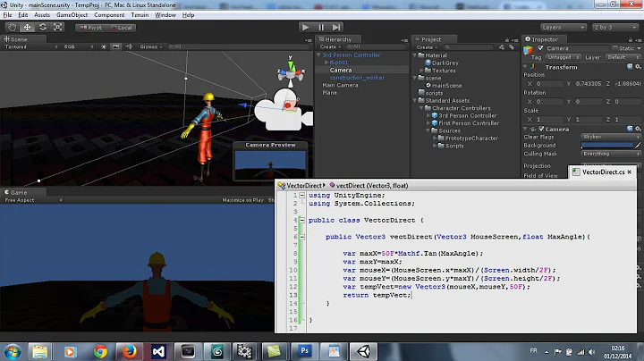Pause the game playback

pos(321,28)
